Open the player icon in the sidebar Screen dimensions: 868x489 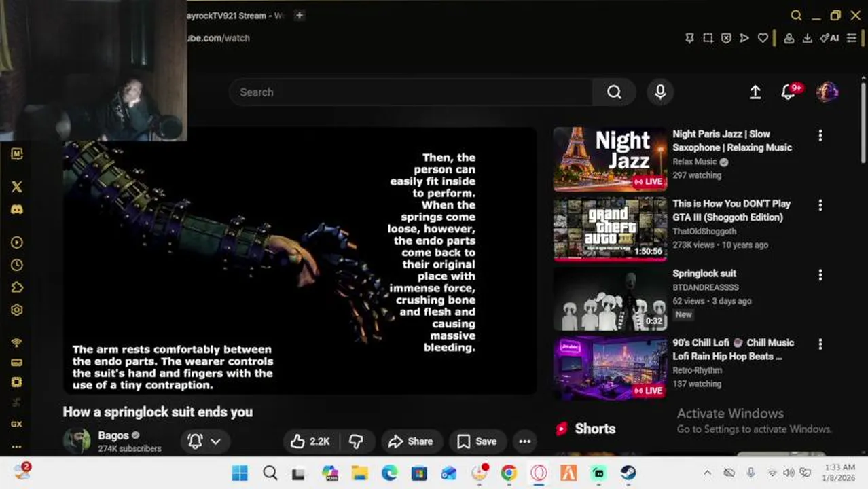tap(17, 242)
